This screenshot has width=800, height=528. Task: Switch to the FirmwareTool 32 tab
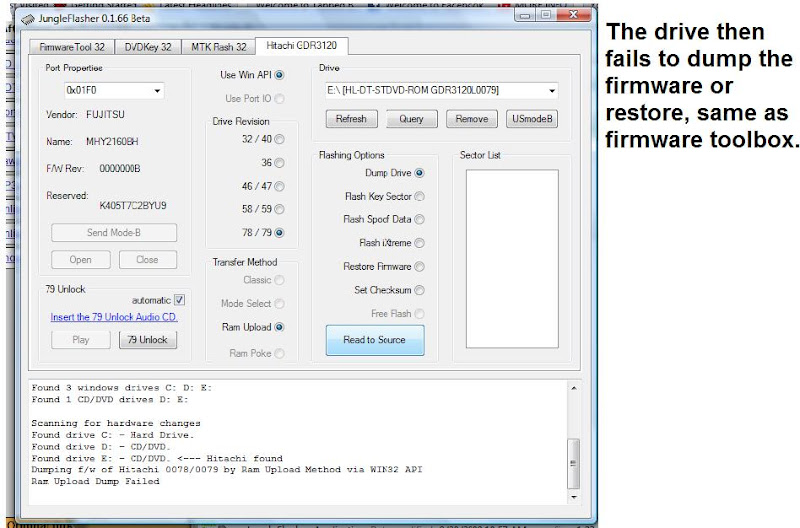click(x=72, y=47)
